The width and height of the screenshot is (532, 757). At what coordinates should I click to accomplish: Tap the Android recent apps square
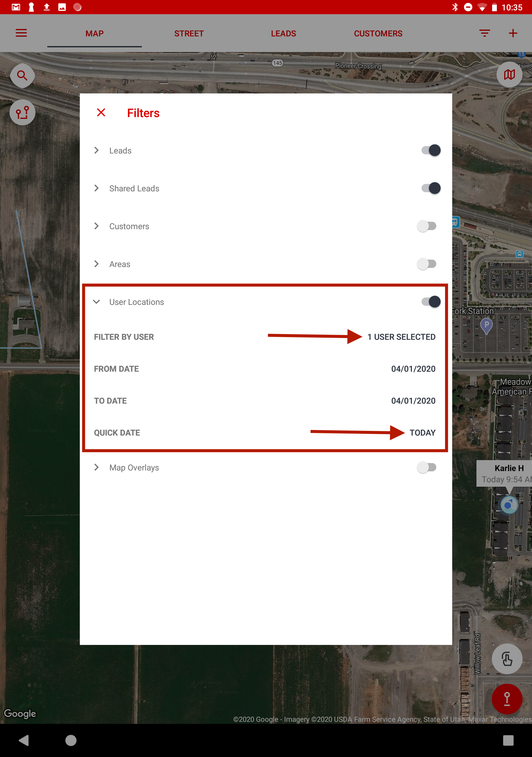(x=508, y=740)
